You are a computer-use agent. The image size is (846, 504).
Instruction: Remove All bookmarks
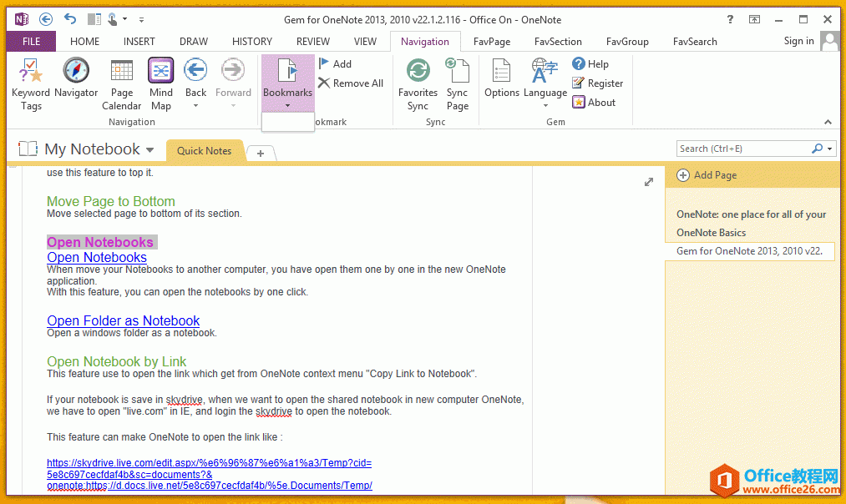point(351,83)
